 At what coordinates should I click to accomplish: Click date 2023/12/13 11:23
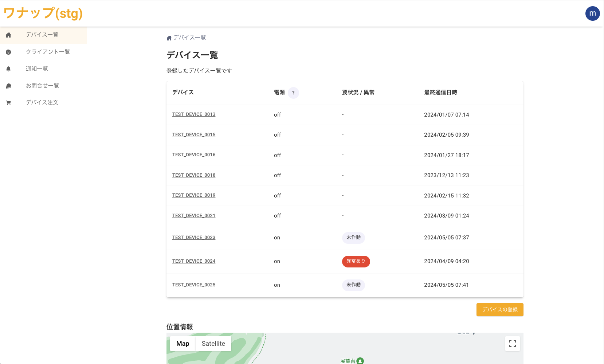point(447,175)
